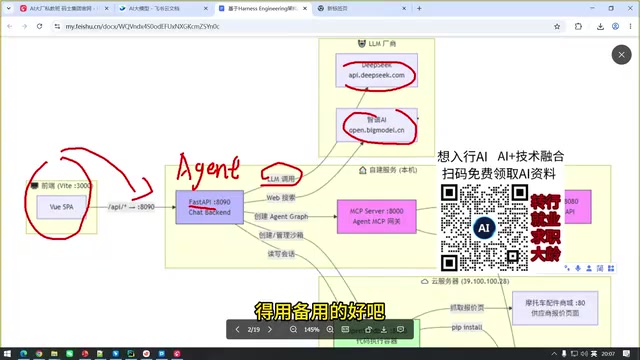Open Google Chrome from the taskbar
Image resolution: width=640 pixels, height=360 pixels.
click(x=39, y=353)
